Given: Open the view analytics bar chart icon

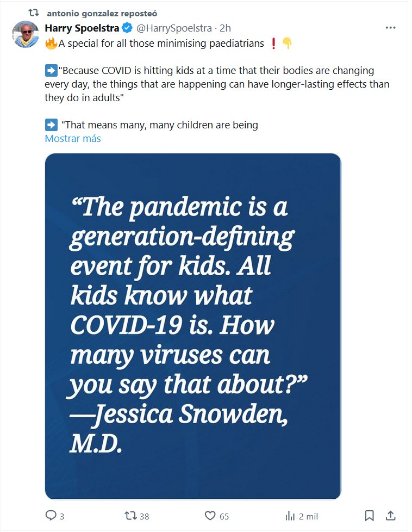Looking at the screenshot, I should (x=290, y=516).
